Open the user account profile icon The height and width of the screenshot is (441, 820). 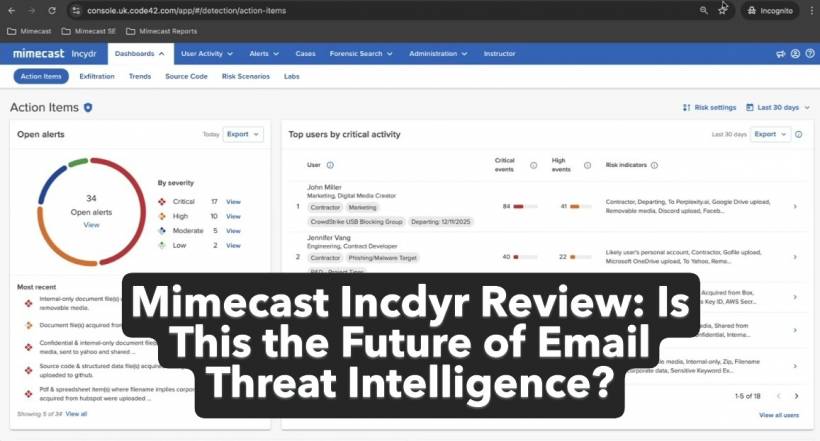click(x=795, y=54)
